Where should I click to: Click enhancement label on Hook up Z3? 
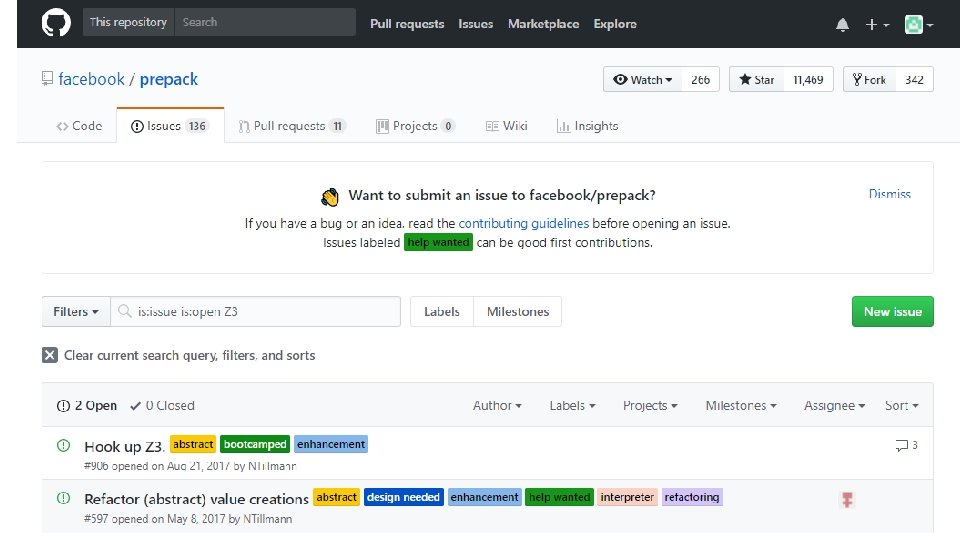331,444
